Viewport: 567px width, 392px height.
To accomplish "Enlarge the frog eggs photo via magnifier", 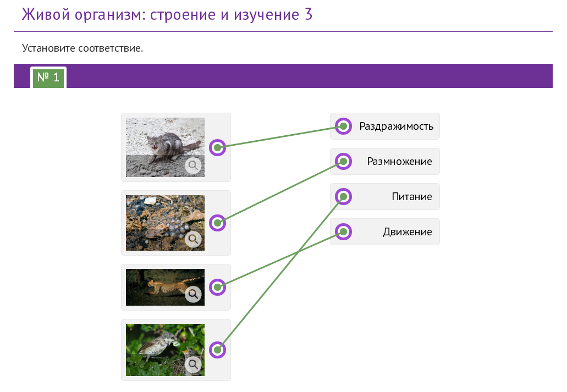I will (x=193, y=239).
